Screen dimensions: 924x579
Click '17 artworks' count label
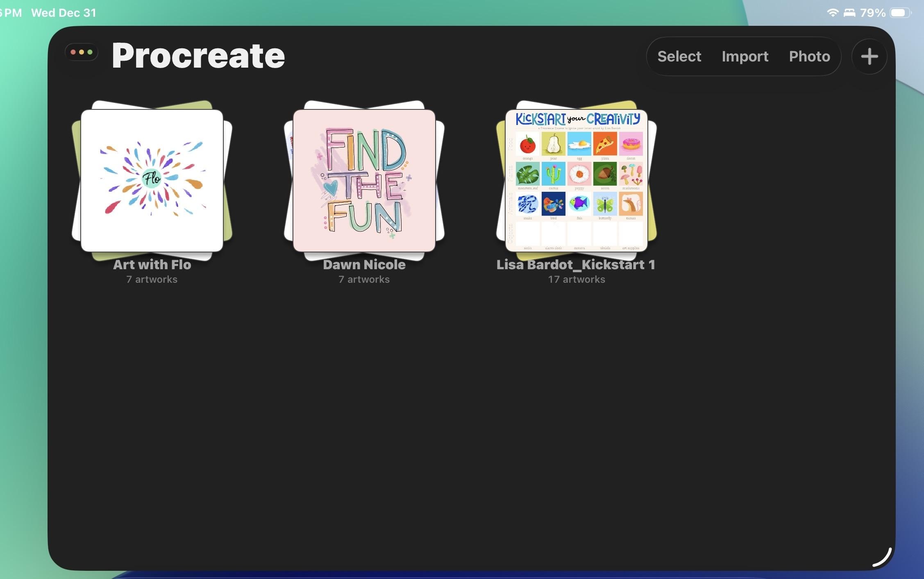pyautogui.click(x=577, y=279)
